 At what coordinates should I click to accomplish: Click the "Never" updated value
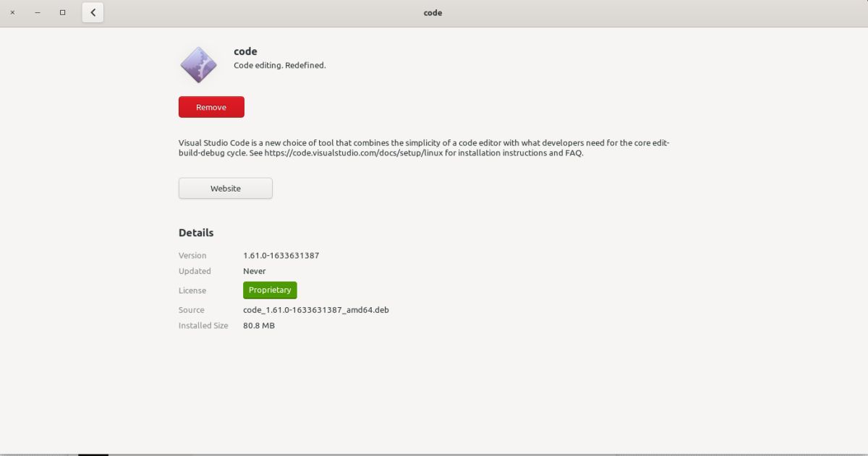[x=255, y=271]
